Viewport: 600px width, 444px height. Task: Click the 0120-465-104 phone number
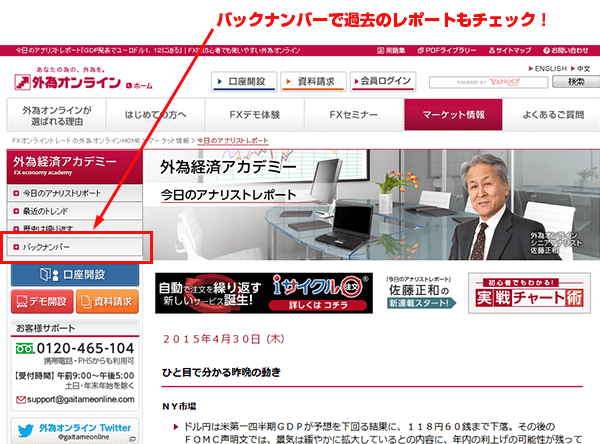pyautogui.click(x=85, y=348)
